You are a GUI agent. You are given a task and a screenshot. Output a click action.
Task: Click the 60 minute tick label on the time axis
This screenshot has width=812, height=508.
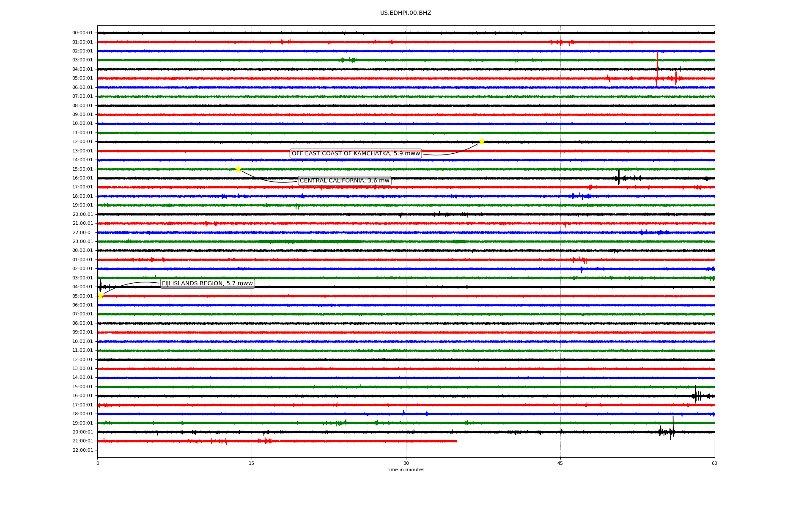click(x=714, y=463)
